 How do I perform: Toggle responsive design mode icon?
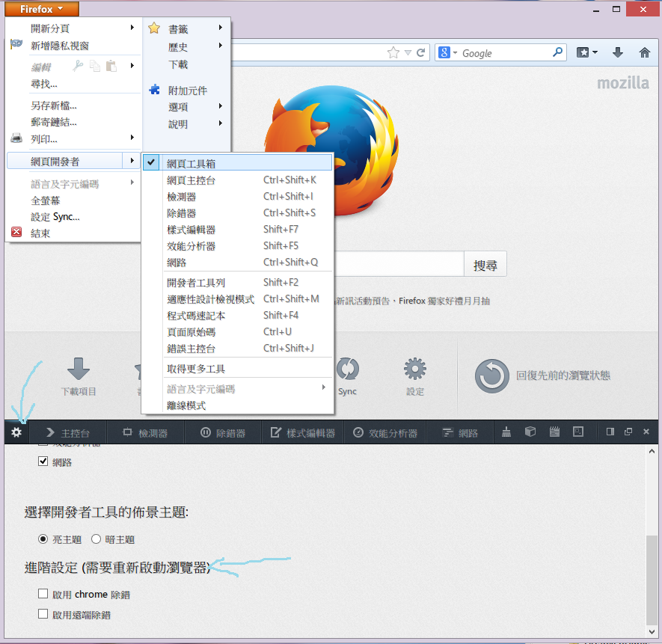pyautogui.click(x=577, y=432)
